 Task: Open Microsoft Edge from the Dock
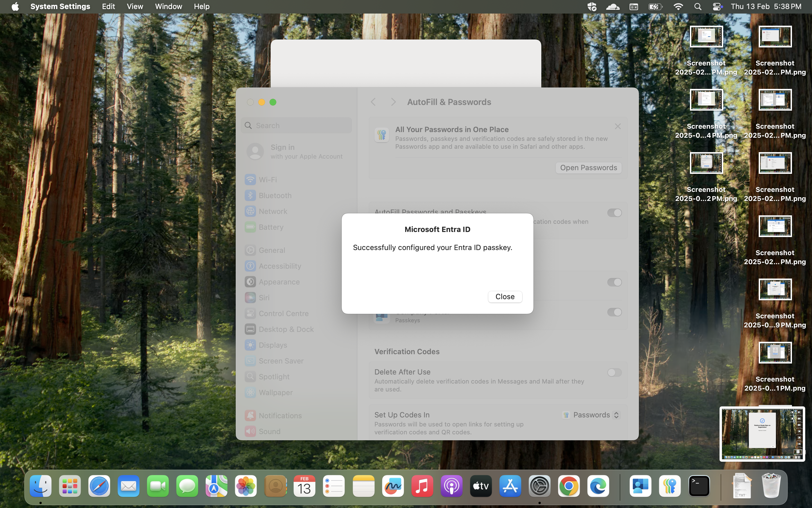click(x=598, y=486)
